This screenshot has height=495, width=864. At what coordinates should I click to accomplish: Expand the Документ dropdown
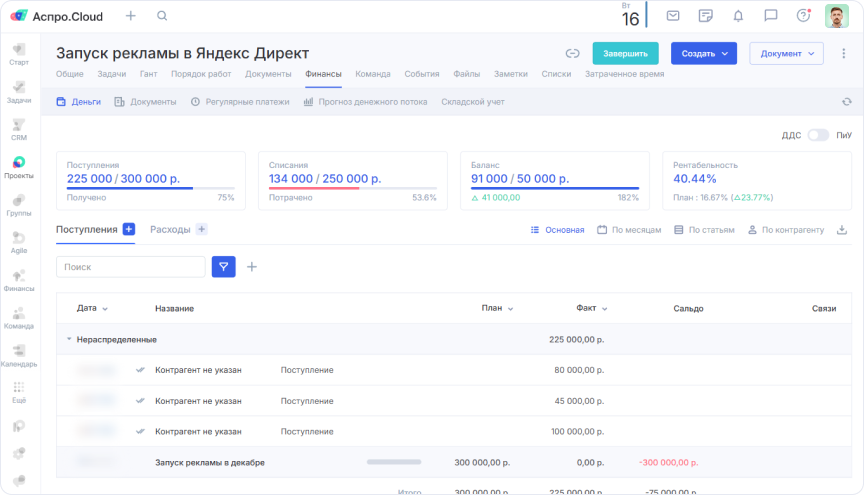point(786,53)
